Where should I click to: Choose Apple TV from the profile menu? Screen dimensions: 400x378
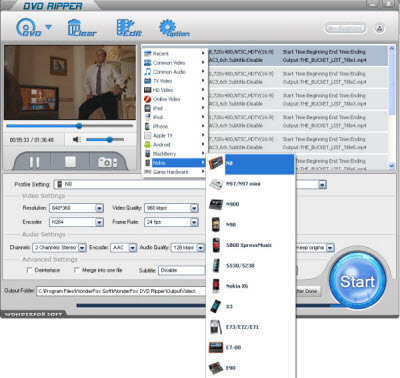[x=174, y=135]
